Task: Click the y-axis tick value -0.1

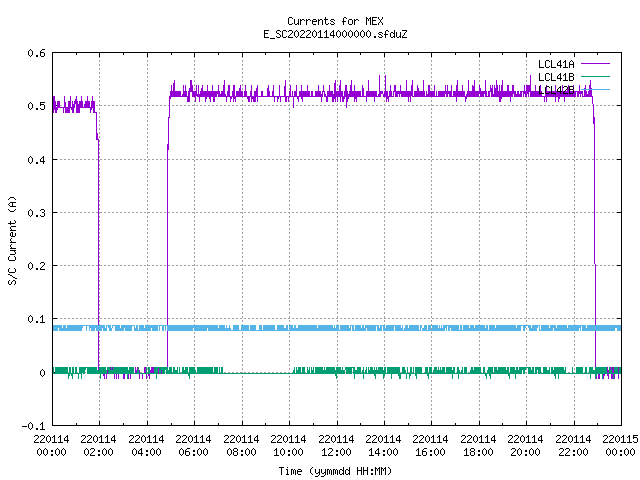Action: click(x=33, y=426)
